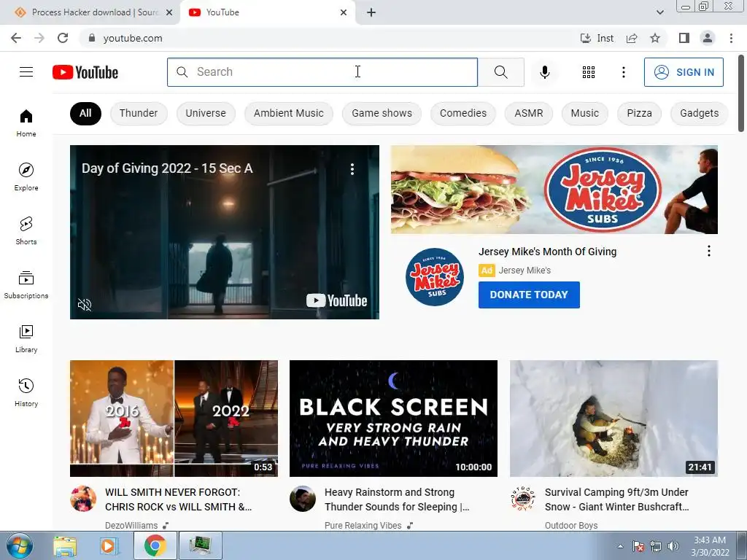
Task: Open the DezoWilliams channel link
Action: click(x=131, y=525)
